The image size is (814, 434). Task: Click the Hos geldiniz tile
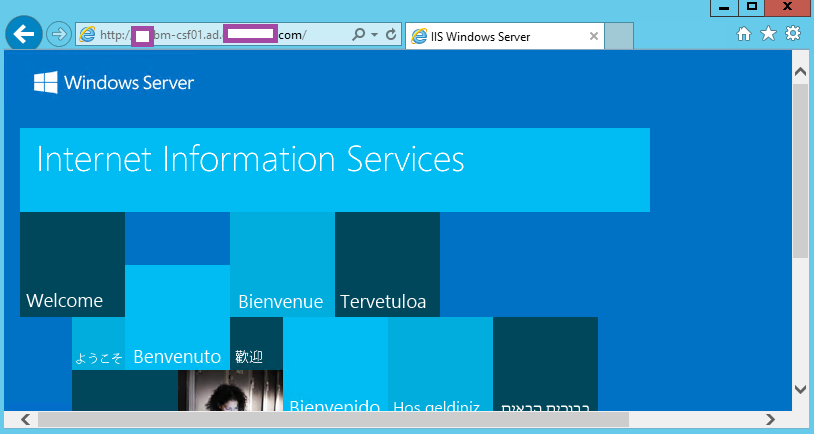(x=440, y=364)
